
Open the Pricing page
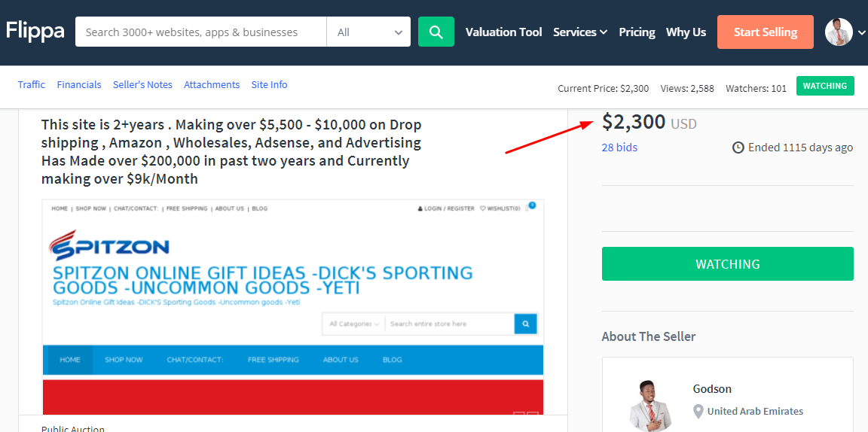(x=637, y=32)
